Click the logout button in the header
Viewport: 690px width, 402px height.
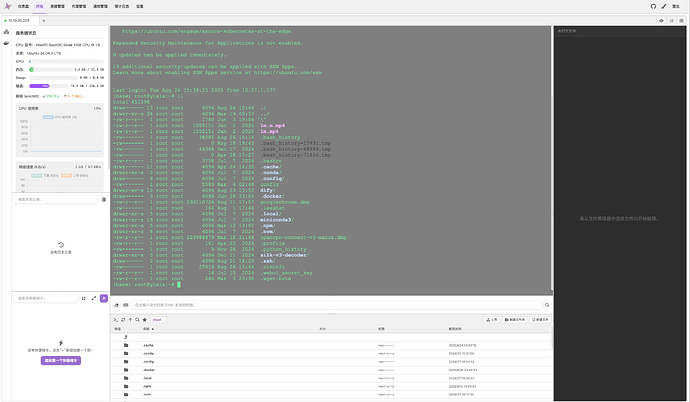(x=676, y=6)
